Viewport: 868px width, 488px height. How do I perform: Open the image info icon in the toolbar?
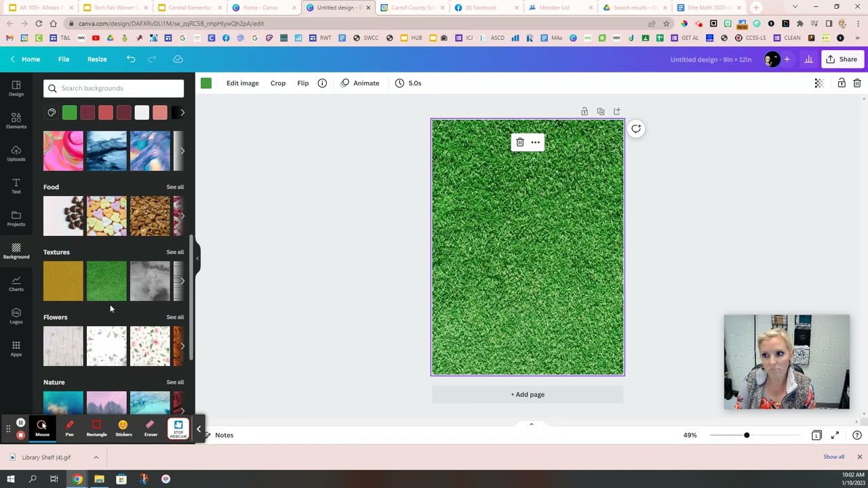pyautogui.click(x=322, y=83)
